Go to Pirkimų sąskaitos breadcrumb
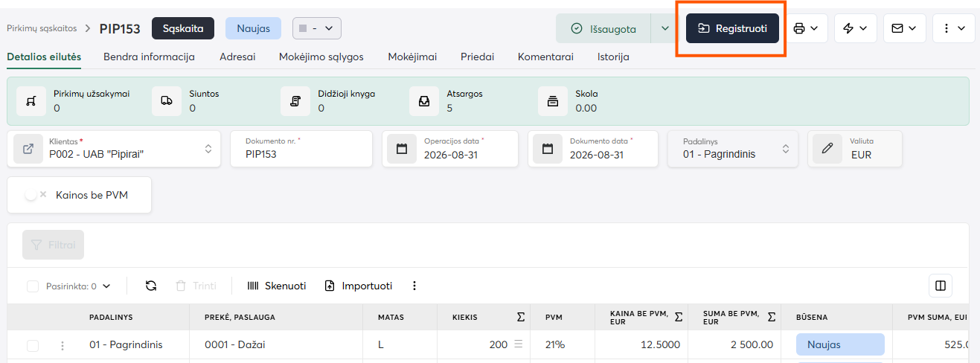 (x=42, y=28)
